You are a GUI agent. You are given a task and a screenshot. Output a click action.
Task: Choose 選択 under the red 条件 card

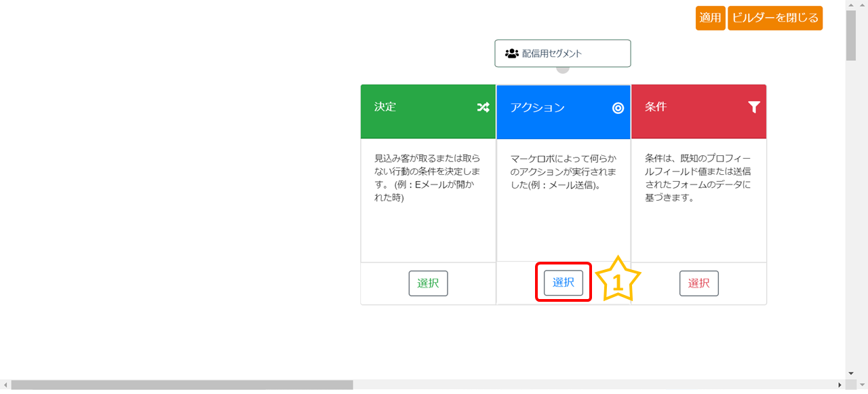click(x=698, y=283)
